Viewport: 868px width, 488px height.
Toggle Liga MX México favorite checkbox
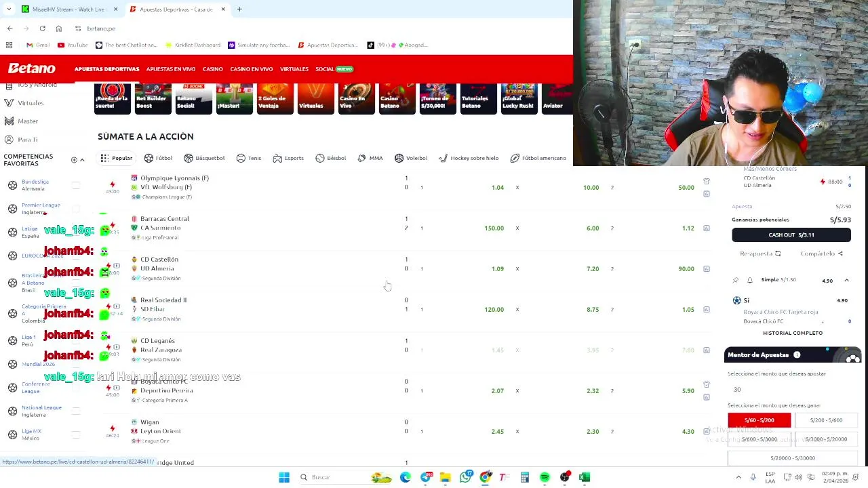76,434
